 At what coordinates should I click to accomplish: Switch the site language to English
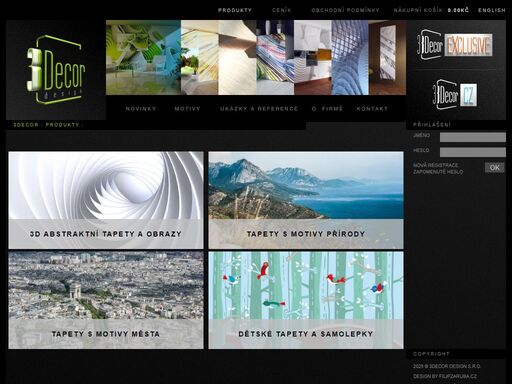[492, 10]
